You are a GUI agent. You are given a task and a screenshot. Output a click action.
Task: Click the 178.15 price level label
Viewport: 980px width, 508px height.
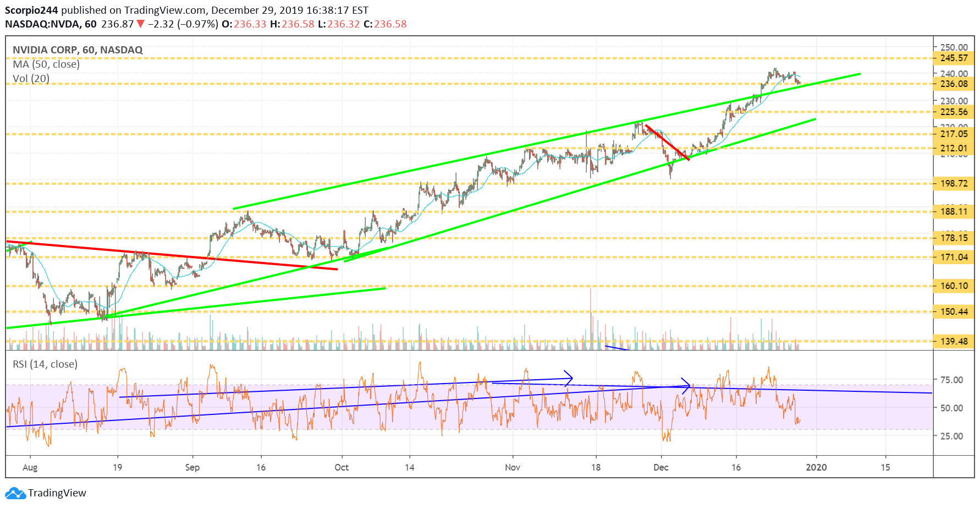click(x=954, y=238)
